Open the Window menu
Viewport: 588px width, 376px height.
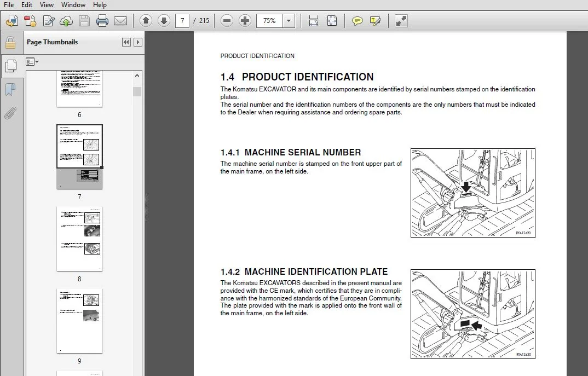pos(73,5)
